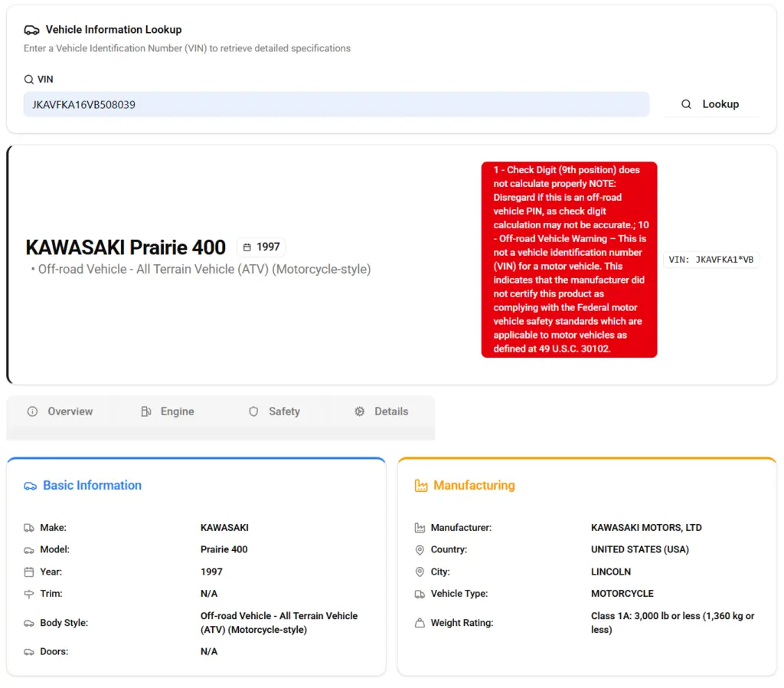Click the car icon beside Basic Information

pos(31,486)
